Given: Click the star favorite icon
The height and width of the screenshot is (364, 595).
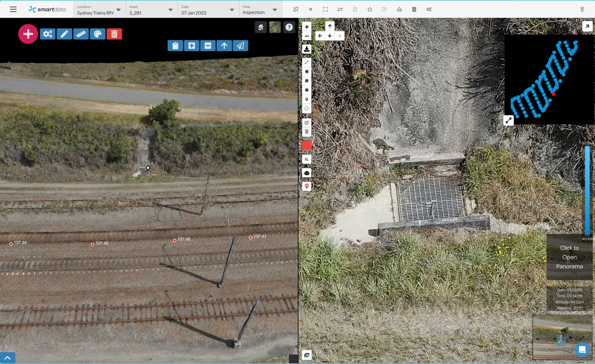Looking at the screenshot, I should click(370, 9).
